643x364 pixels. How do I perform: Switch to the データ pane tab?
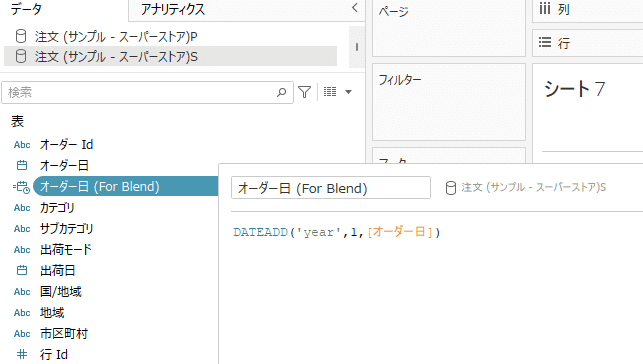coord(26,9)
